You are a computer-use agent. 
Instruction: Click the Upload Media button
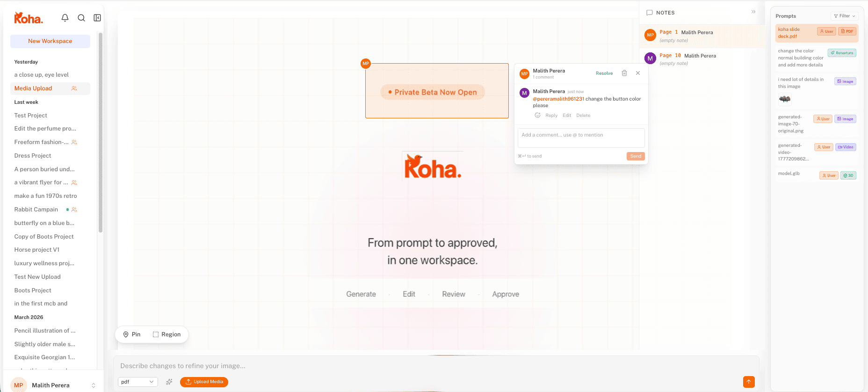click(x=204, y=382)
